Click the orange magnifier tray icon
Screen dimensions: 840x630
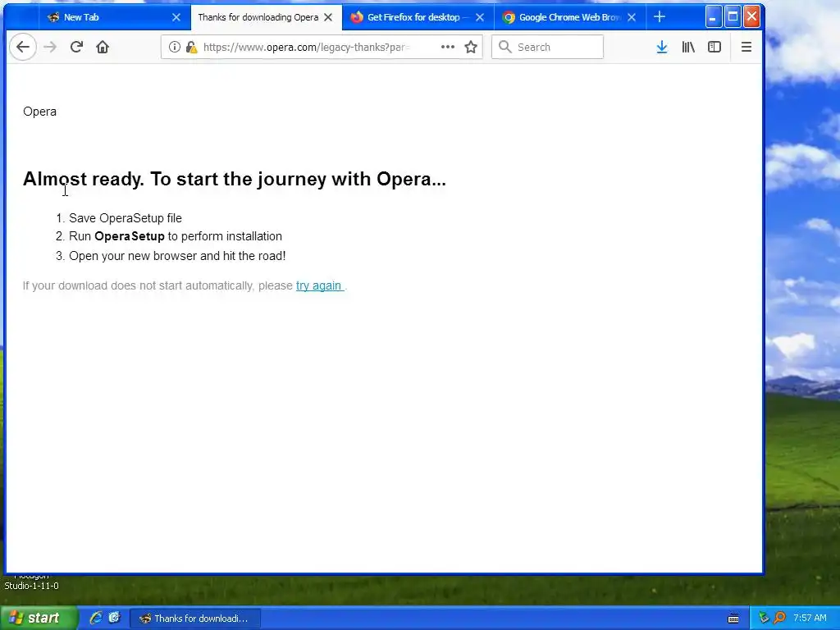(x=780, y=619)
